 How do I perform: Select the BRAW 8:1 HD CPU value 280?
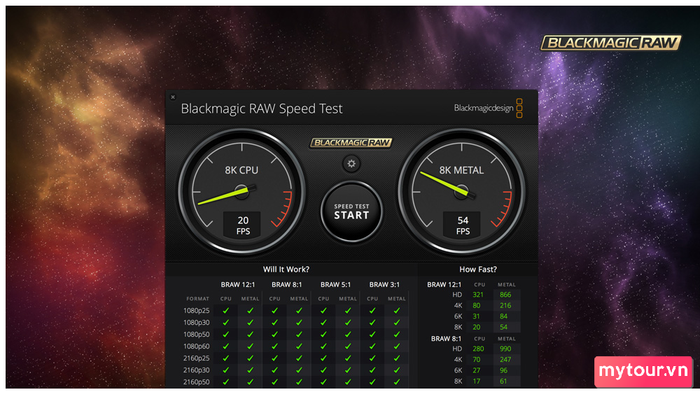point(478,349)
